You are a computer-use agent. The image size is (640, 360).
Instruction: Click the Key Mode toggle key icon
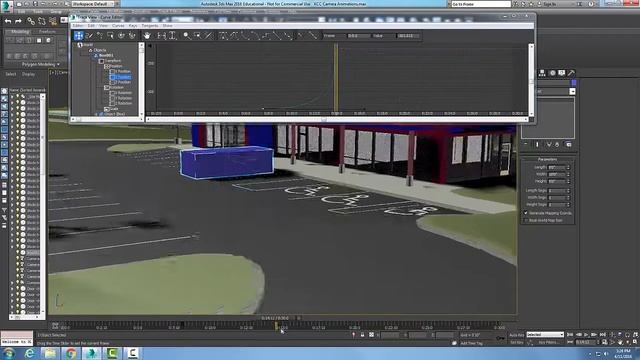pos(570,342)
